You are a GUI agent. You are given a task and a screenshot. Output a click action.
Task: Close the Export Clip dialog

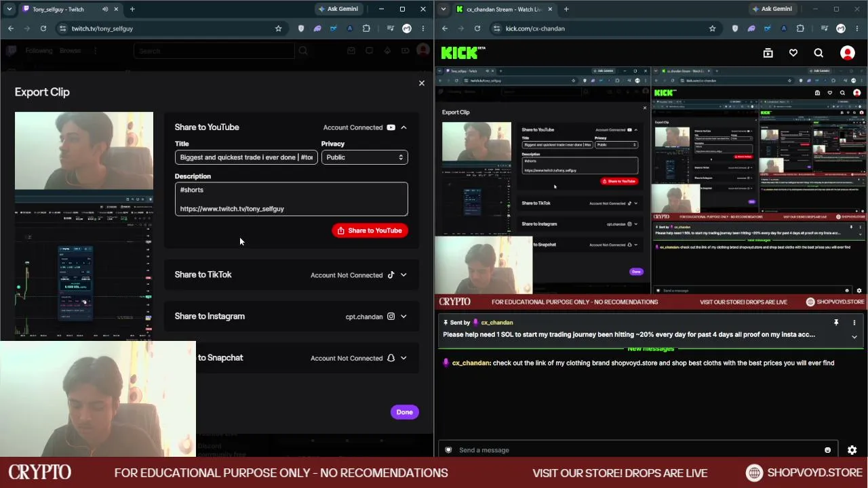(x=421, y=83)
